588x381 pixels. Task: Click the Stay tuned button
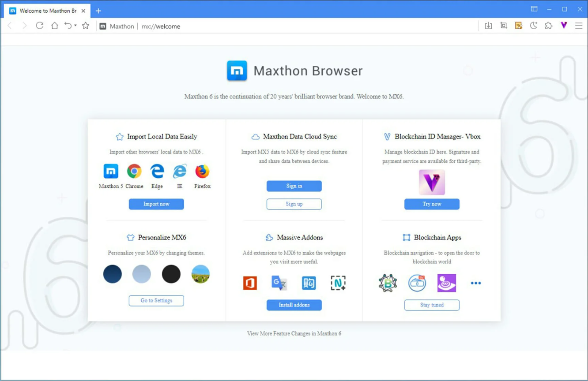[432, 305]
